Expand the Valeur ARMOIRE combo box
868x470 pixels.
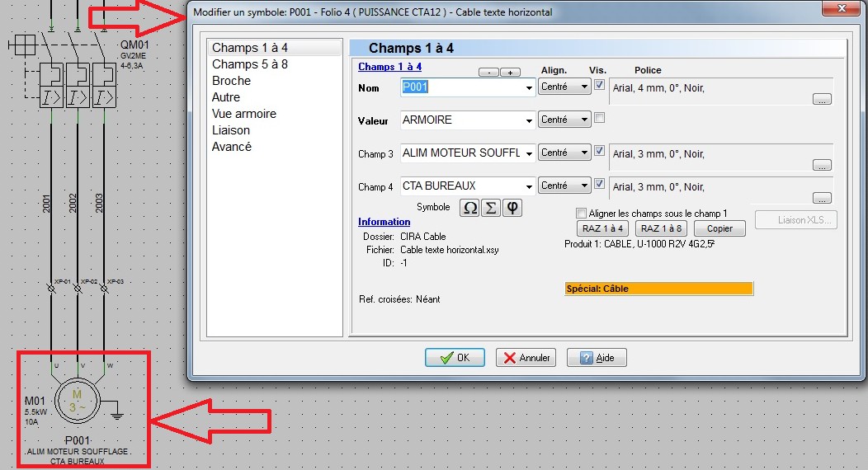(x=529, y=120)
